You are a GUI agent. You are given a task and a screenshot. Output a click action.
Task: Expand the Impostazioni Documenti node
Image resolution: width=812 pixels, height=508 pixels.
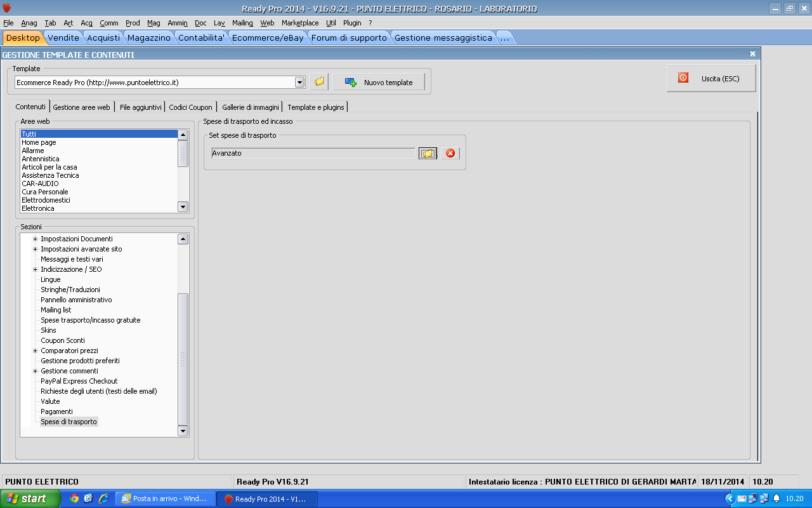point(36,239)
